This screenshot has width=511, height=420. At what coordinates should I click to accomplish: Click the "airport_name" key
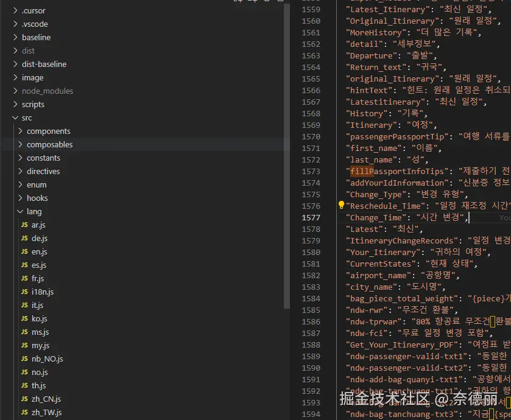point(379,276)
